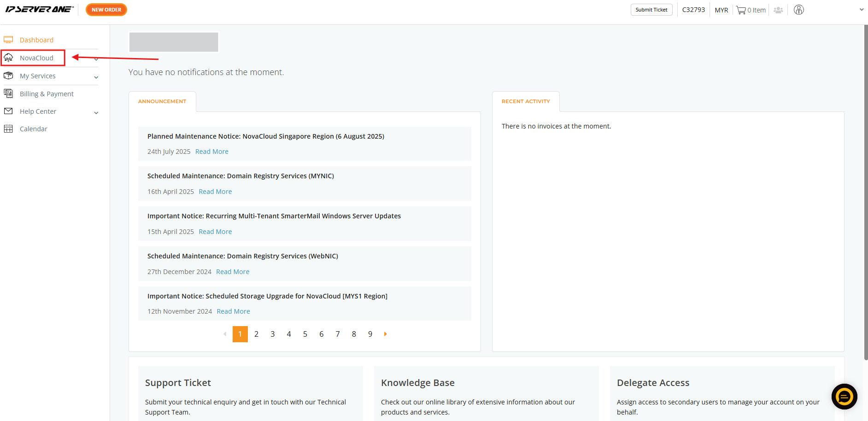The width and height of the screenshot is (868, 421).
Task: Go to announcements page 6
Action: click(321, 334)
